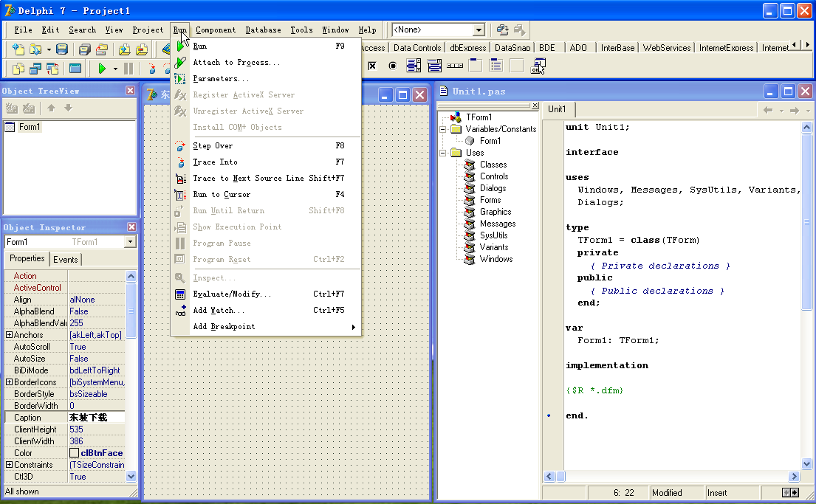Switch to the Data Controls palette tab
Viewport: 816px width, 504px height.
pyautogui.click(x=416, y=48)
